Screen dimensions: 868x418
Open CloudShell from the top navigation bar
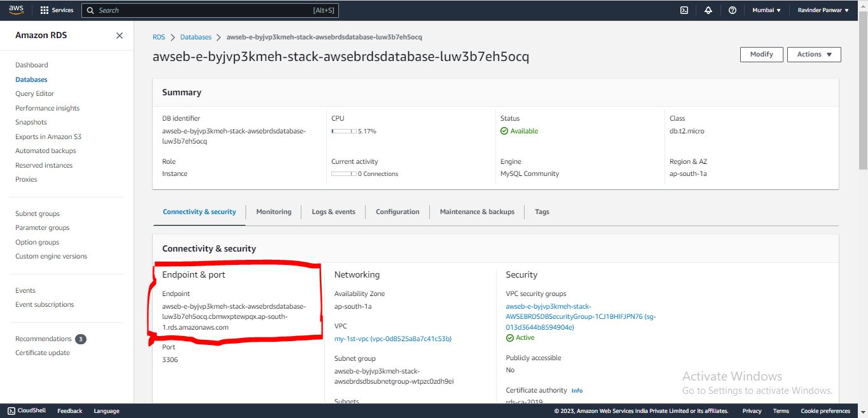tap(684, 10)
